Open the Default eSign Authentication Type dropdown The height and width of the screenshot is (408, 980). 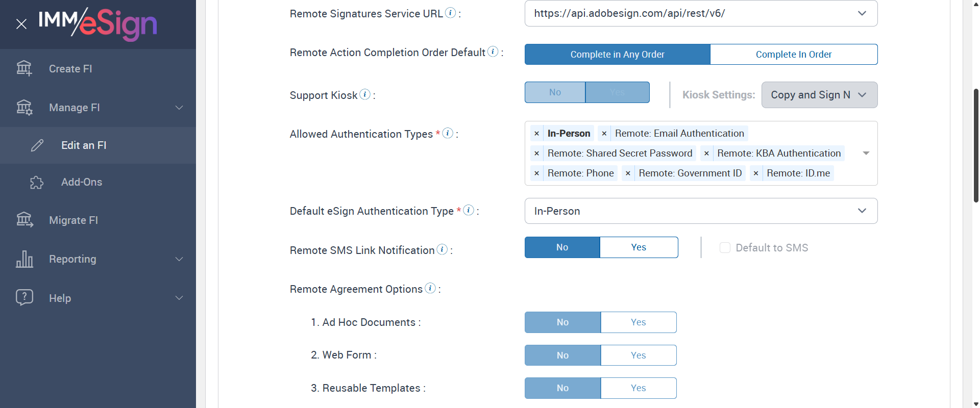(x=701, y=211)
